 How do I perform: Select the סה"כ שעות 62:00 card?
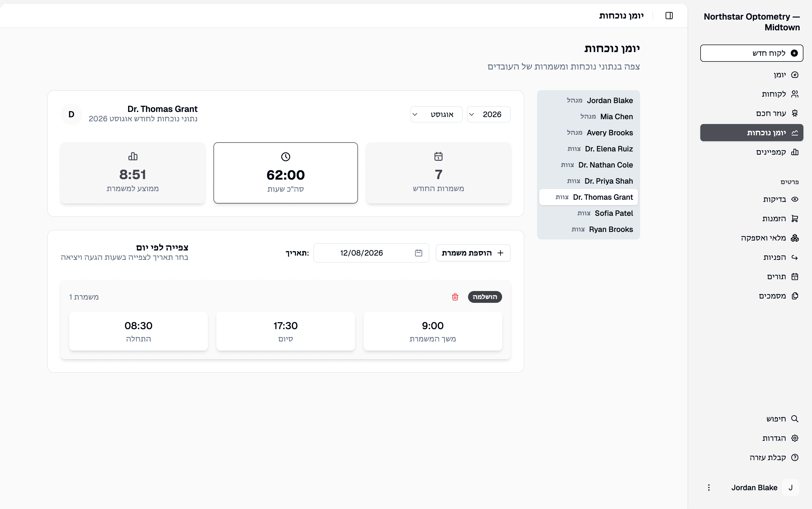(x=285, y=173)
